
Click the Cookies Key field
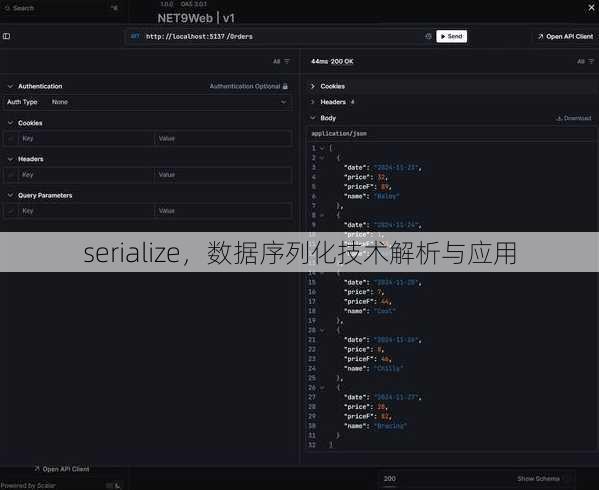click(86, 139)
